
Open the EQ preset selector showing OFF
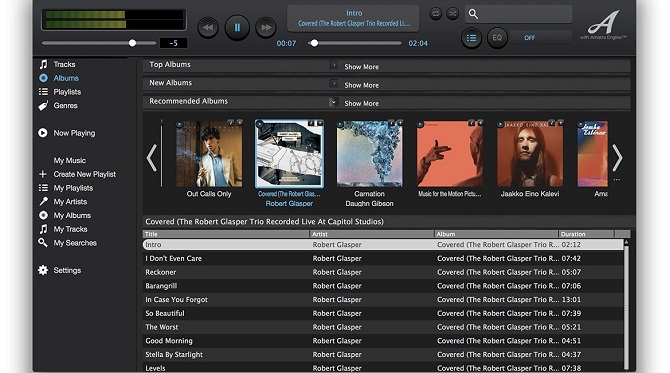click(541, 38)
